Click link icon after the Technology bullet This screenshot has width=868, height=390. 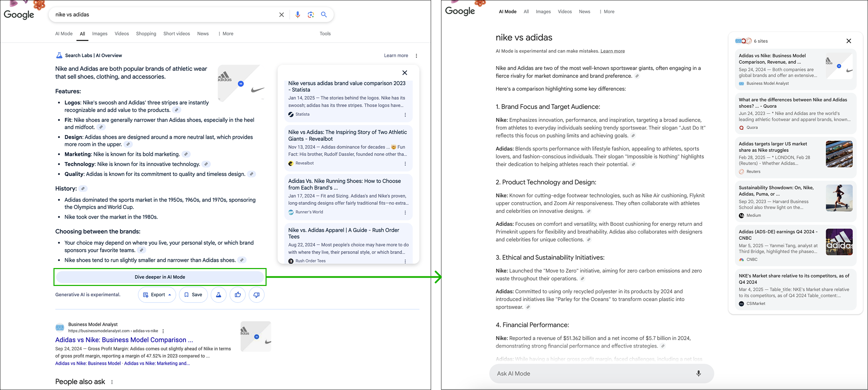click(206, 164)
